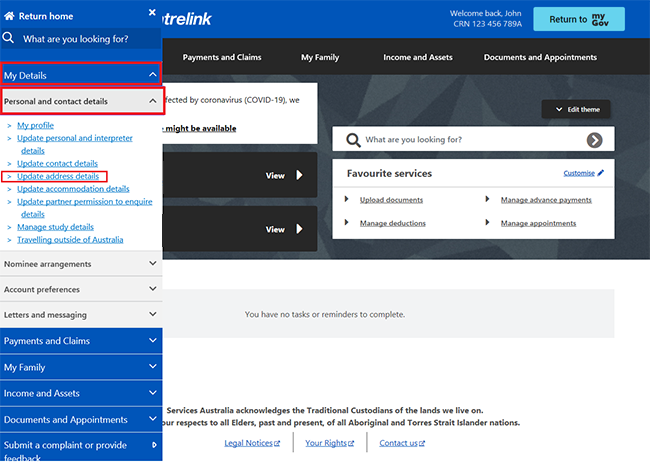
Task: Open Upload documents favourite service
Action: point(391,200)
